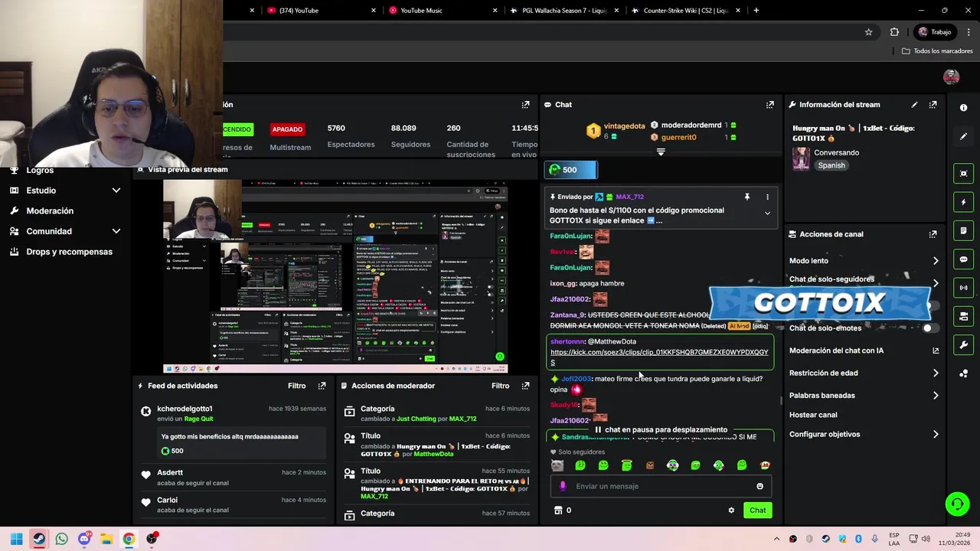Switch to the (374) YouTube tab

[322, 11]
